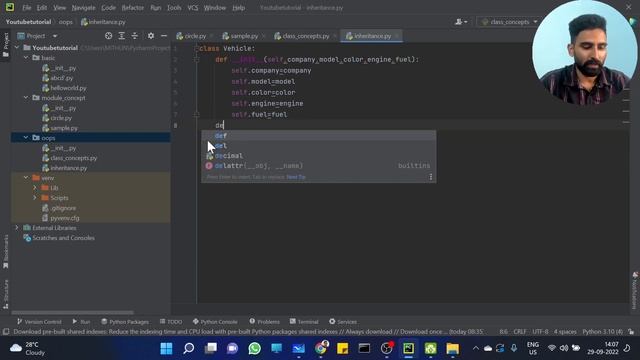640x360 pixels.
Task: Open Chrome from taskbar
Action: point(321,348)
